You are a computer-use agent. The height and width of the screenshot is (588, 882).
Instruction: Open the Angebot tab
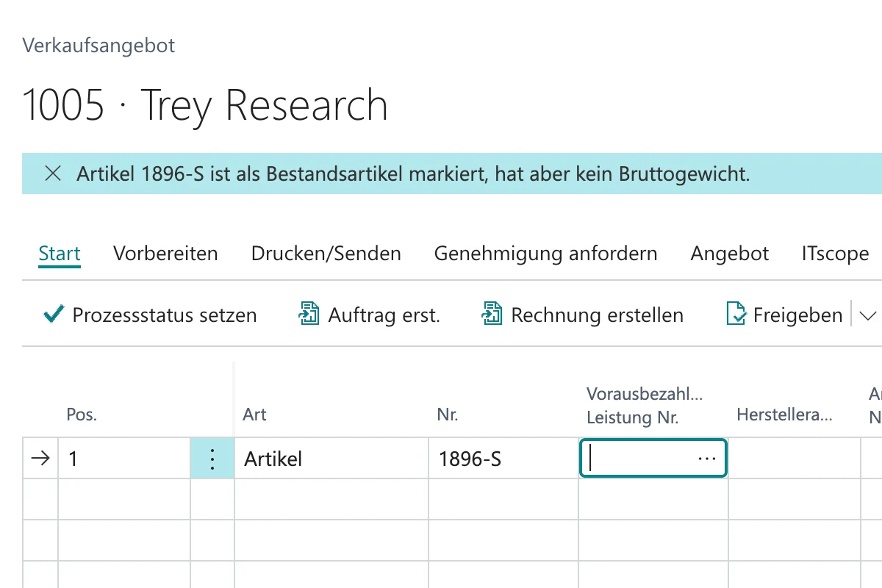(730, 254)
